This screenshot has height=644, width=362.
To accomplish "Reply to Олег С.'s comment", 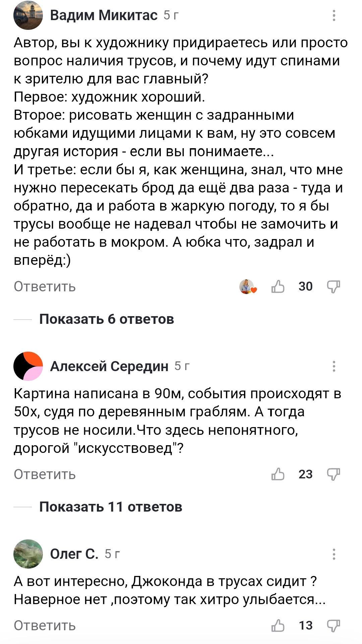I will tap(45, 626).
